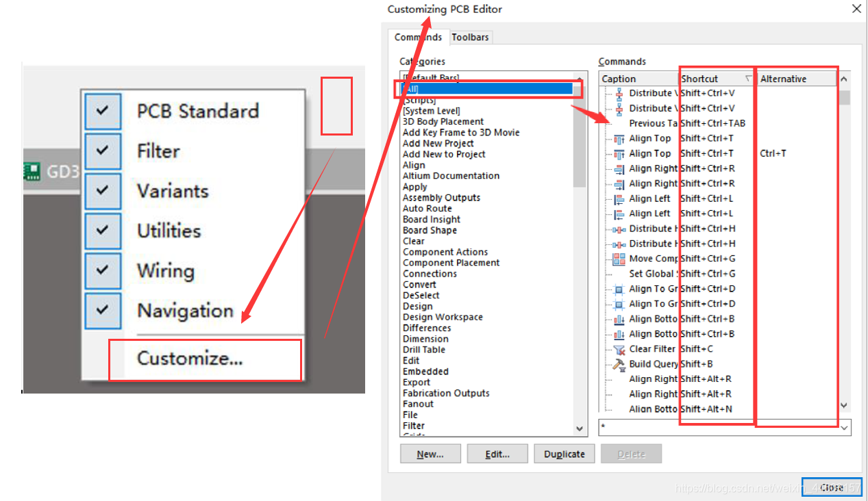Click icon of Align Top row with Ctrl+T alternative
Image resolution: width=868 pixels, height=501 pixels.
click(619, 153)
